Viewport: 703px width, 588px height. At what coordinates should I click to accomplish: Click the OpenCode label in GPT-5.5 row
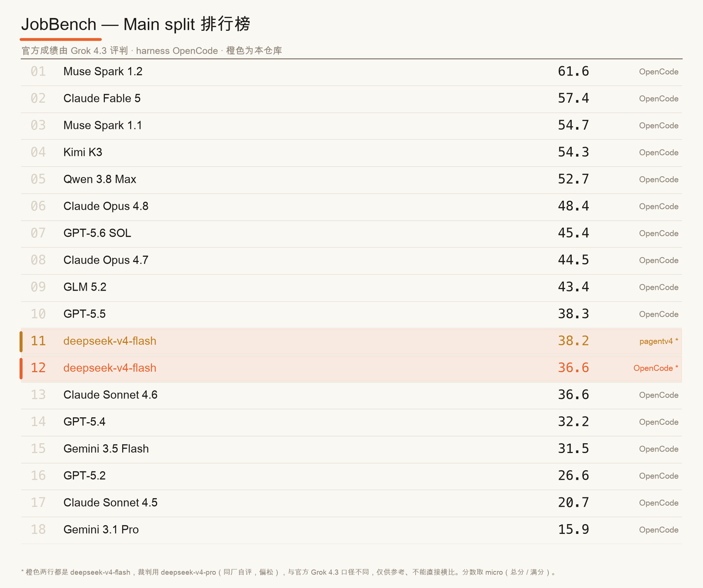coord(659,314)
